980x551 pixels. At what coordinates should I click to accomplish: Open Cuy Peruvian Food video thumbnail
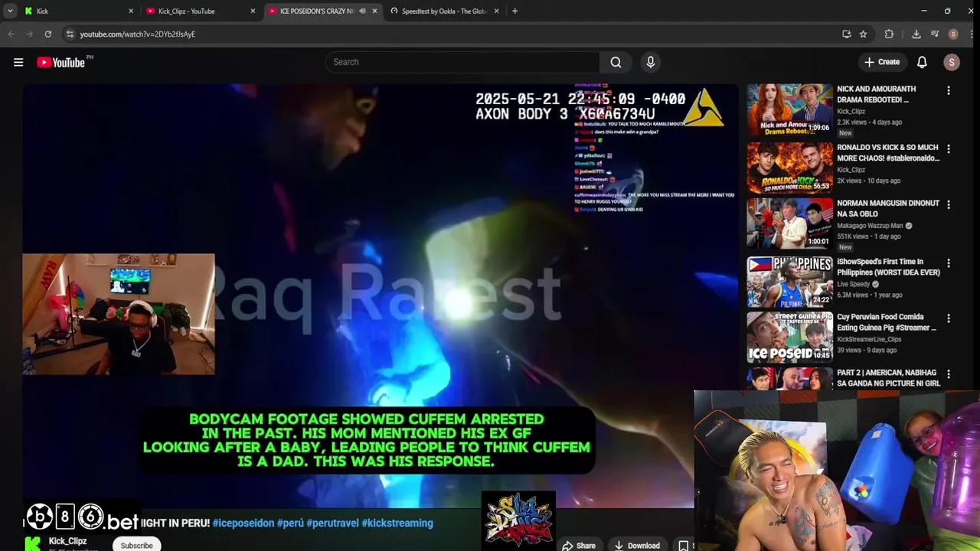tap(789, 337)
